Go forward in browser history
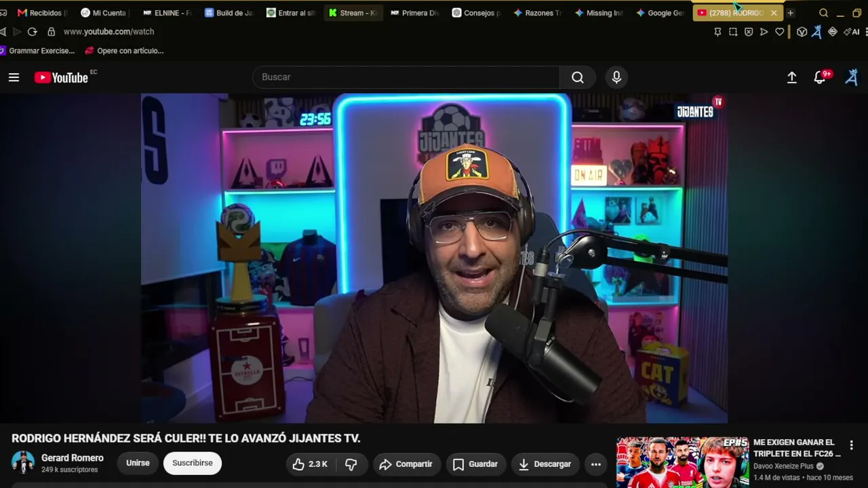Viewport: 868px width, 488px height. pyautogui.click(x=17, y=32)
